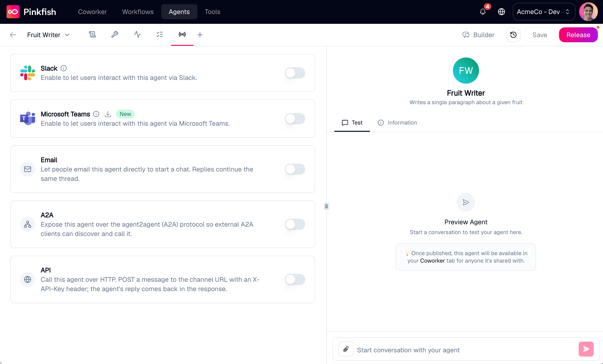Click the New badge beside Microsoft Teams

coord(125,114)
